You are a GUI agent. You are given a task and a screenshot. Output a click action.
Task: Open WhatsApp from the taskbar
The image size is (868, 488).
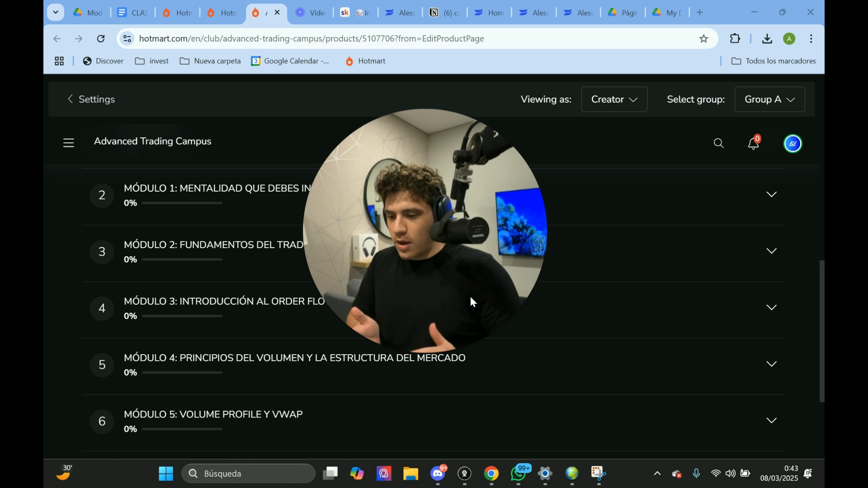(x=519, y=474)
